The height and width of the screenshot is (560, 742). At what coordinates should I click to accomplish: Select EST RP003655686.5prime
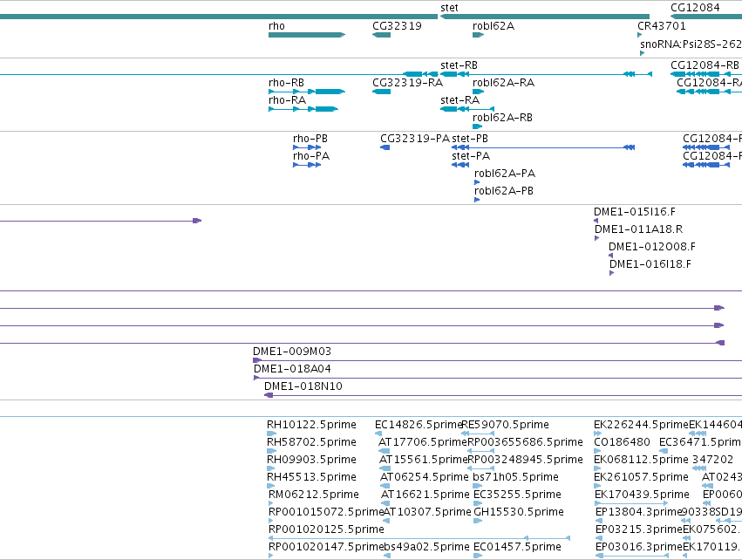tap(525, 442)
